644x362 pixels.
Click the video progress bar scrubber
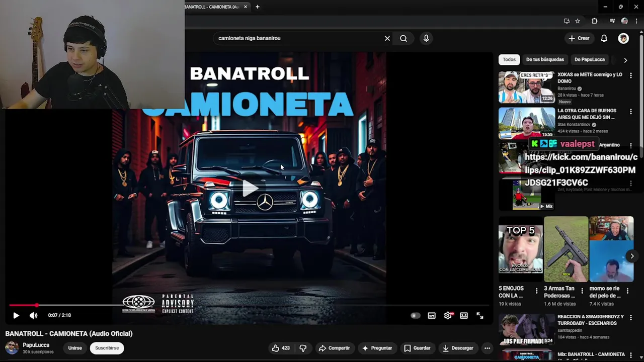(x=37, y=305)
